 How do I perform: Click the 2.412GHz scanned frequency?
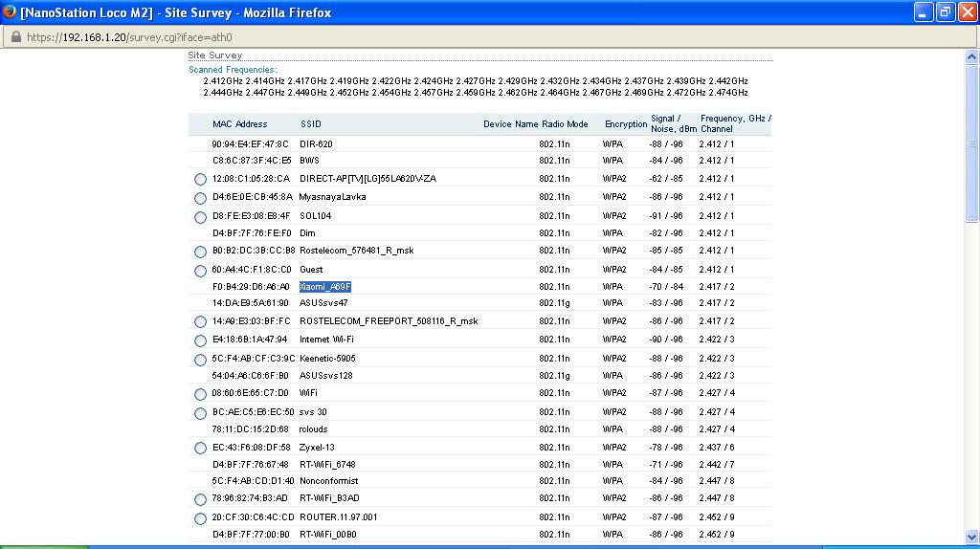coord(223,81)
